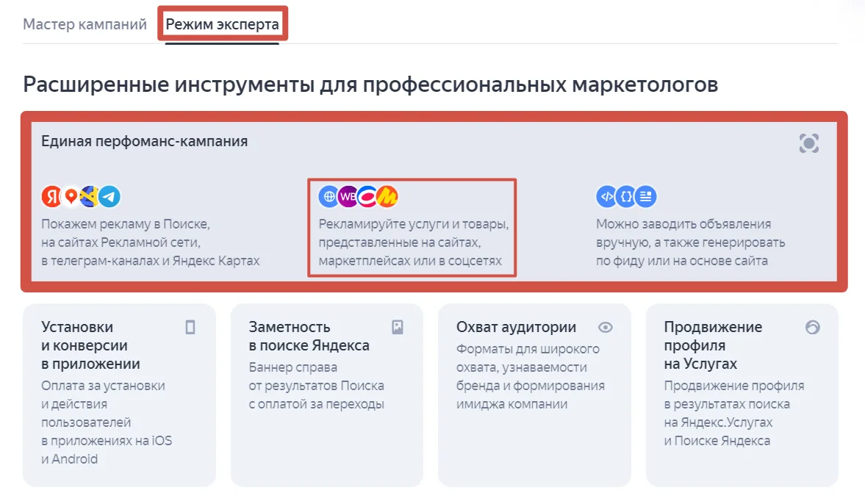Click description 'Оплата за установки и действия'

point(103,395)
